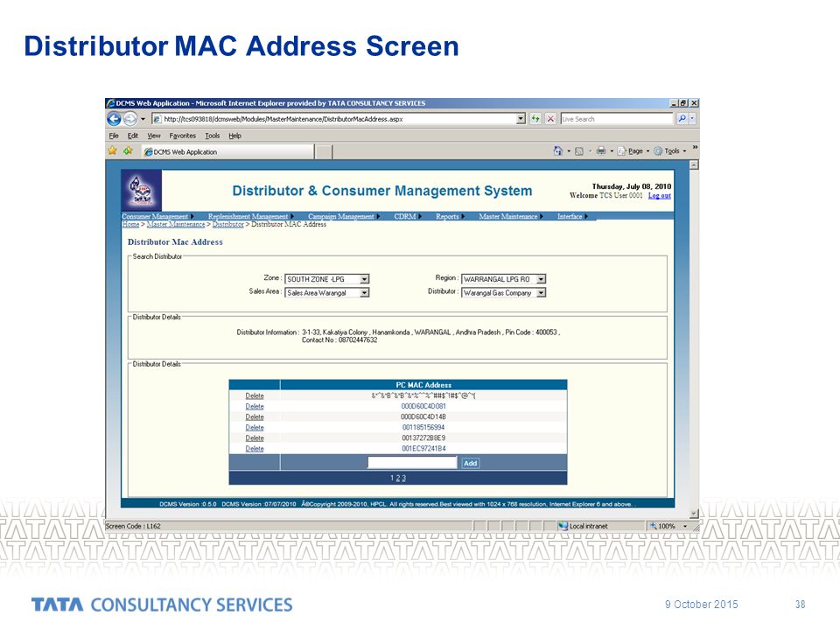
Task: Click the browser Forward arrow button
Action: [x=130, y=118]
